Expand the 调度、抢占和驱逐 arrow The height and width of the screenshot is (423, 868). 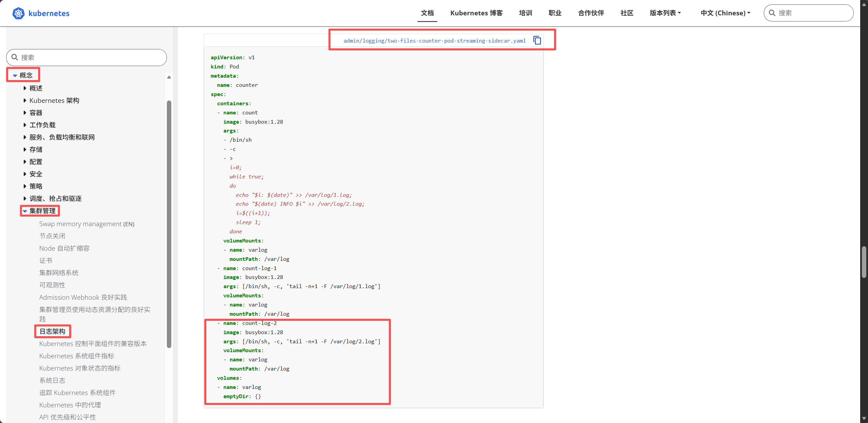pyautogui.click(x=25, y=199)
